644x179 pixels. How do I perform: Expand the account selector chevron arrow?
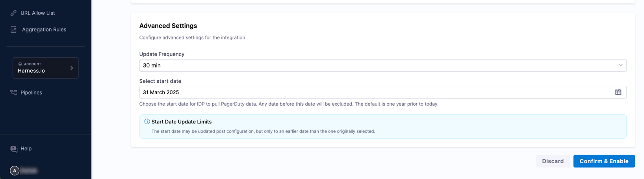(72, 68)
